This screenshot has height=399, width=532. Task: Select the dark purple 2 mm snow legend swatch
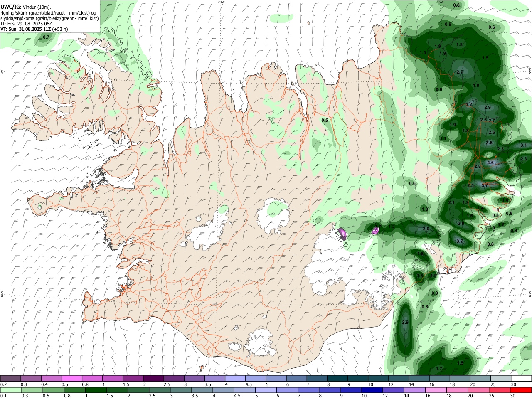coord(153,378)
